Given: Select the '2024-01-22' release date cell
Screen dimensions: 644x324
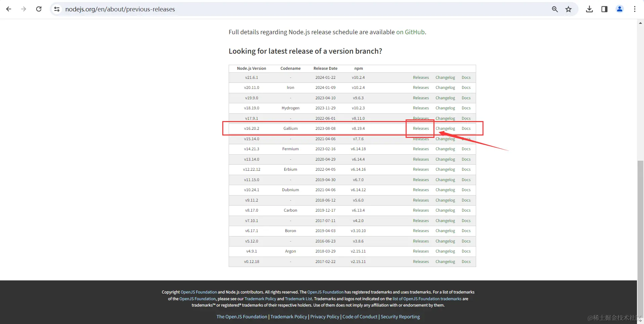Looking at the screenshot, I should pos(325,77).
